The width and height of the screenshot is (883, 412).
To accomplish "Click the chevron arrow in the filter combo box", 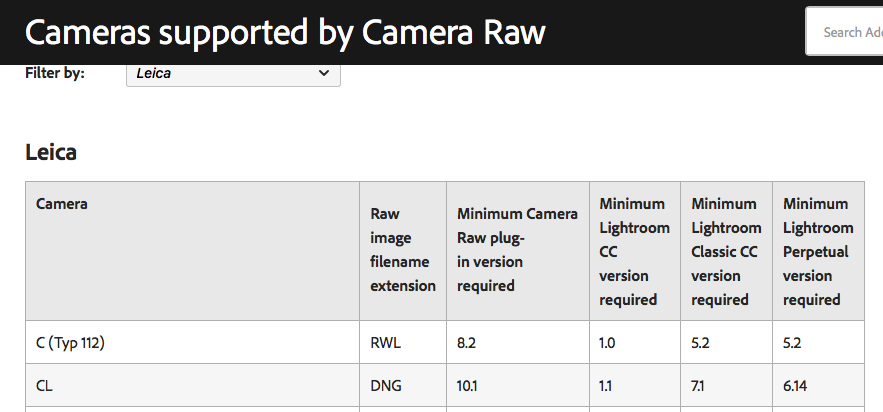I will pos(323,73).
